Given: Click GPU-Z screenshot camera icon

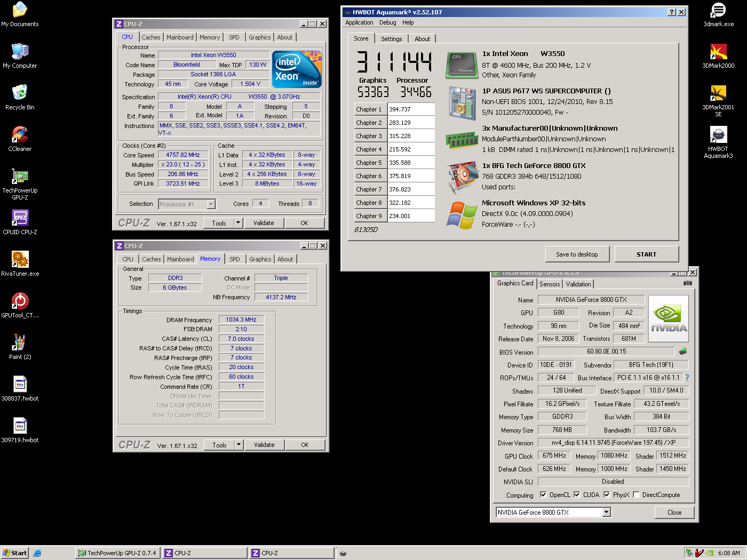Looking at the screenshot, I should click(x=688, y=283).
